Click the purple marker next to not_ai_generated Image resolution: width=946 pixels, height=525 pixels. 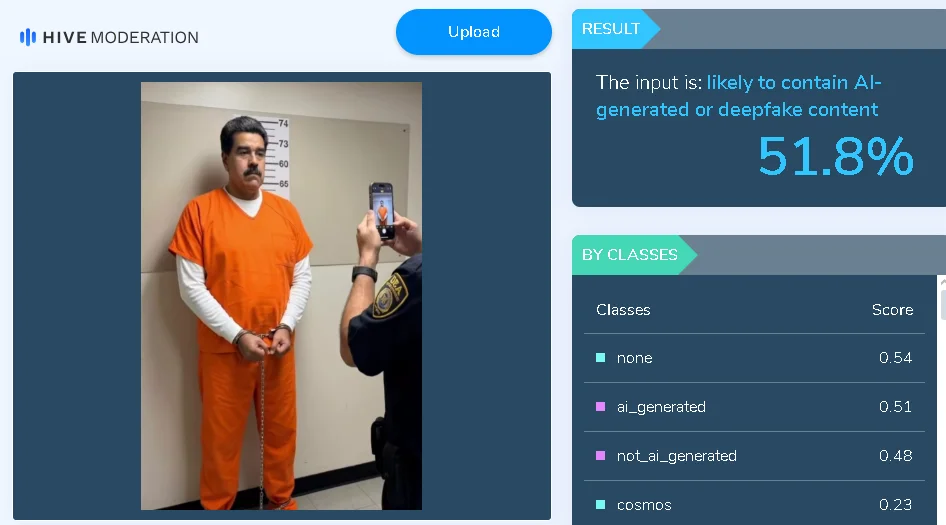pos(600,456)
